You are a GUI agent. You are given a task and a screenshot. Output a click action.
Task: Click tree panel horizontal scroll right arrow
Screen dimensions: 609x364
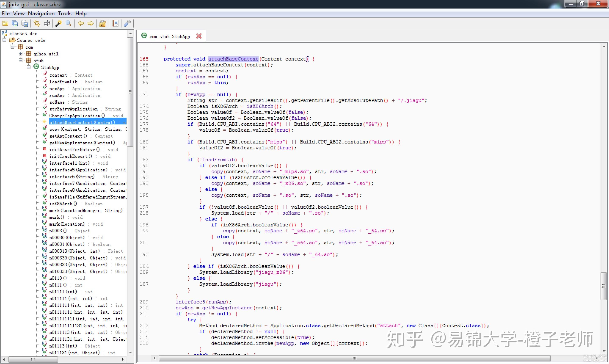pos(123,359)
